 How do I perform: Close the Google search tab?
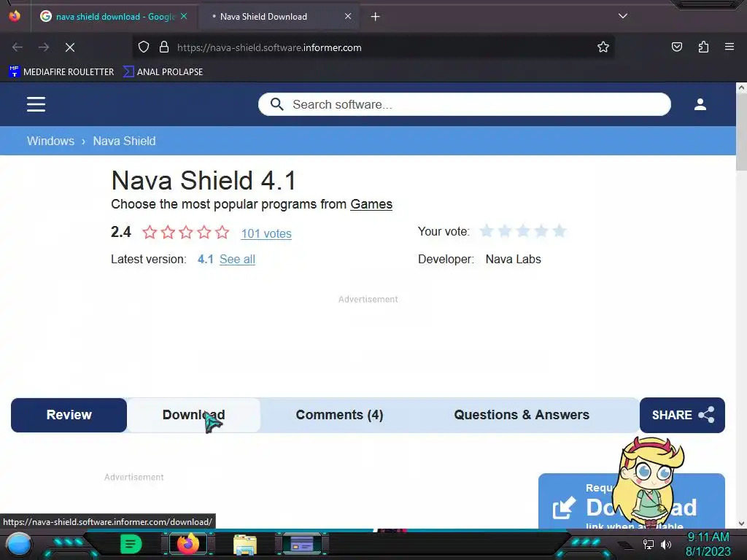point(184,16)
